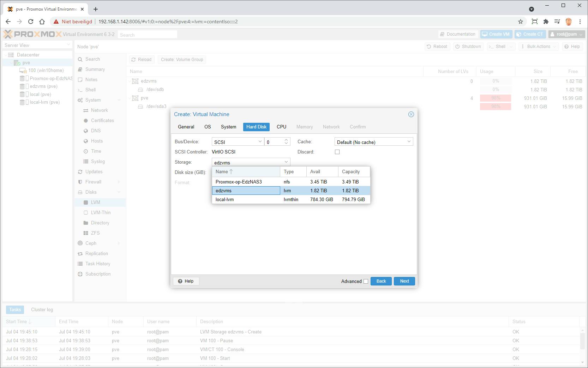
Task: Open the Replication panel
Action: [97, 253]
